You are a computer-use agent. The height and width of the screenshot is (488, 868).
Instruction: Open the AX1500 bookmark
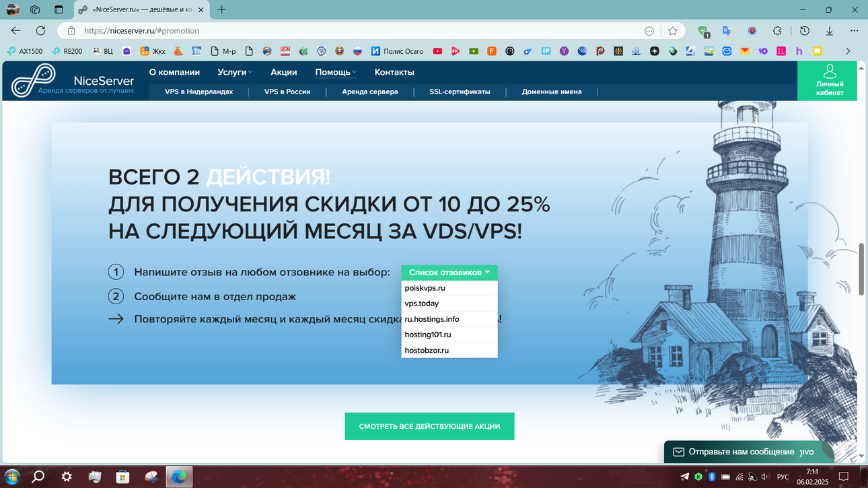[25, 51]
